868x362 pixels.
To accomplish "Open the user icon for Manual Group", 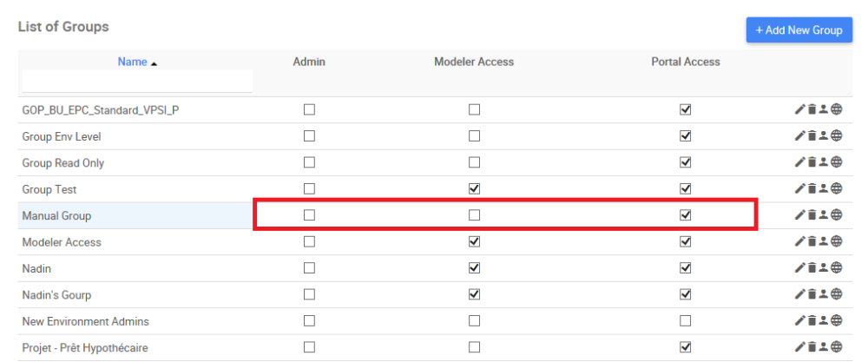I will point(824,215).
